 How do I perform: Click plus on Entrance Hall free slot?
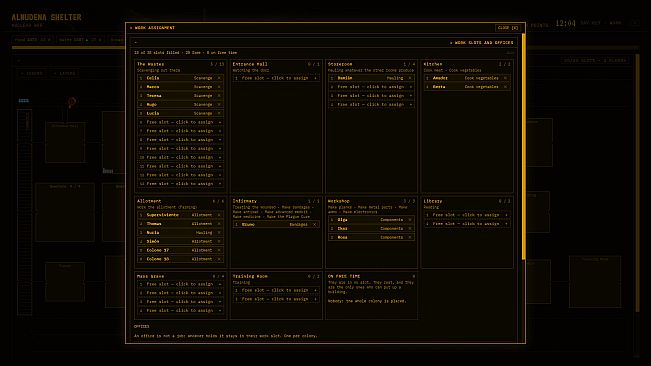[315, 78]
